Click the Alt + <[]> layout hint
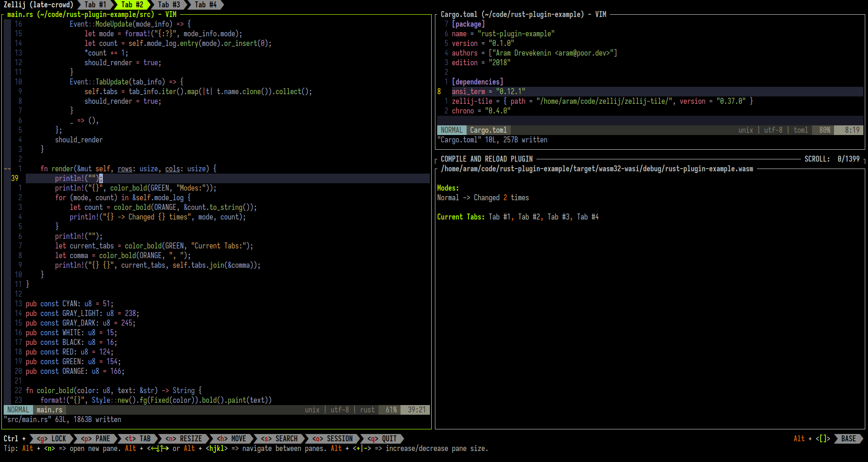Screen dimensions: 868x462 [x=812, y=439]
